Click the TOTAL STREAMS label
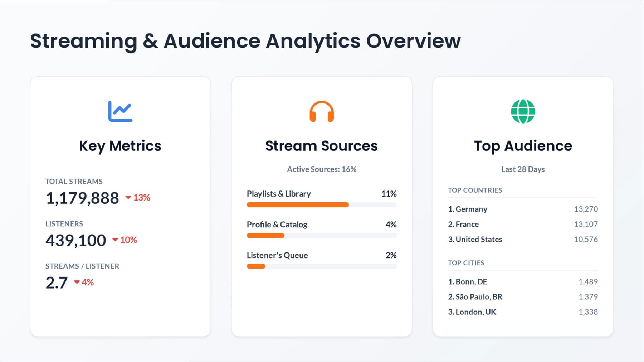Screen dimensions: 644x362 [74, 182]
